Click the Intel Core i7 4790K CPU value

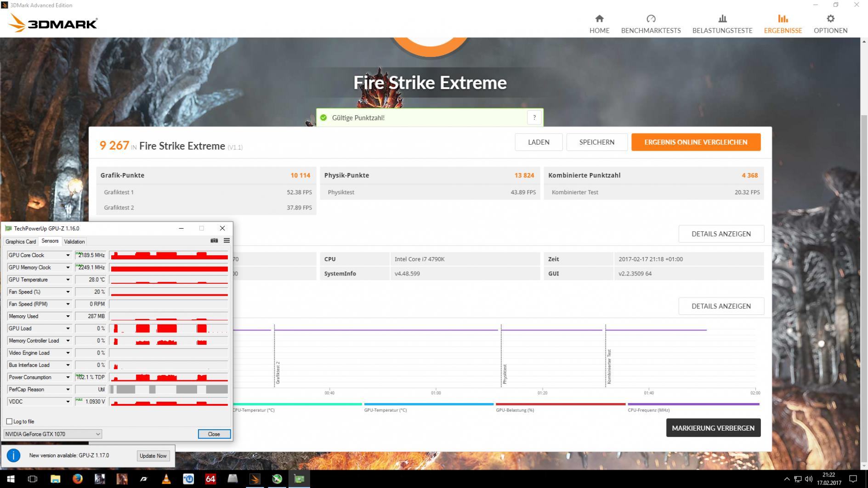pos(420,259)
